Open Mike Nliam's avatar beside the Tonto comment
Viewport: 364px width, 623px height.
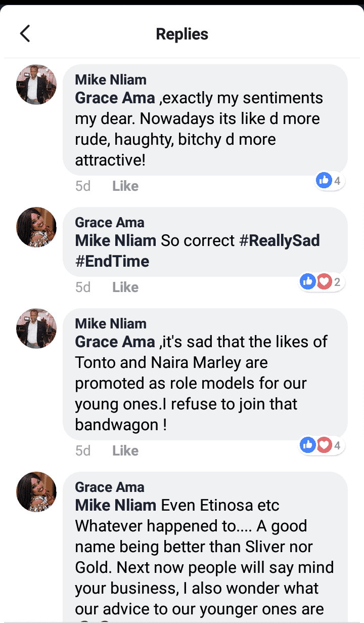click(36, 328)
